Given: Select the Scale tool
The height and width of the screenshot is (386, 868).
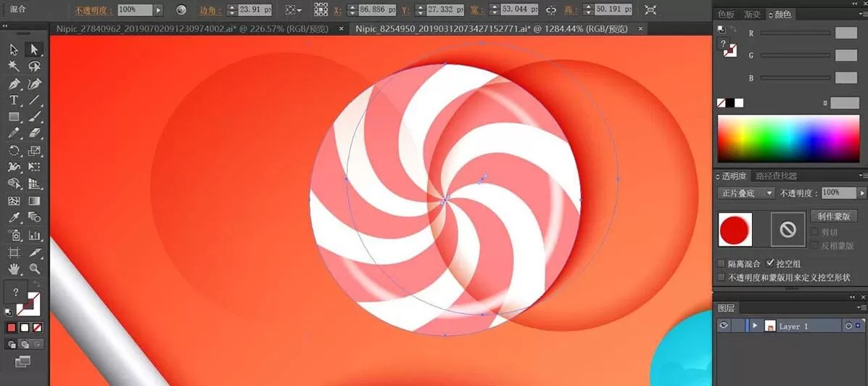Looking at the screenshot, I should [x=34, y=151].
